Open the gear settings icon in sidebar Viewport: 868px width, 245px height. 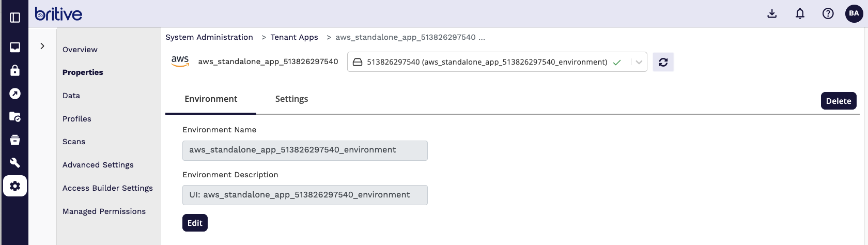[15, 186]
